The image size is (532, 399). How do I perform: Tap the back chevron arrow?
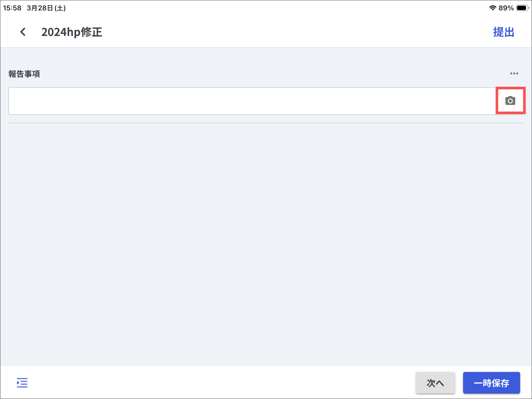click(23, 32)
